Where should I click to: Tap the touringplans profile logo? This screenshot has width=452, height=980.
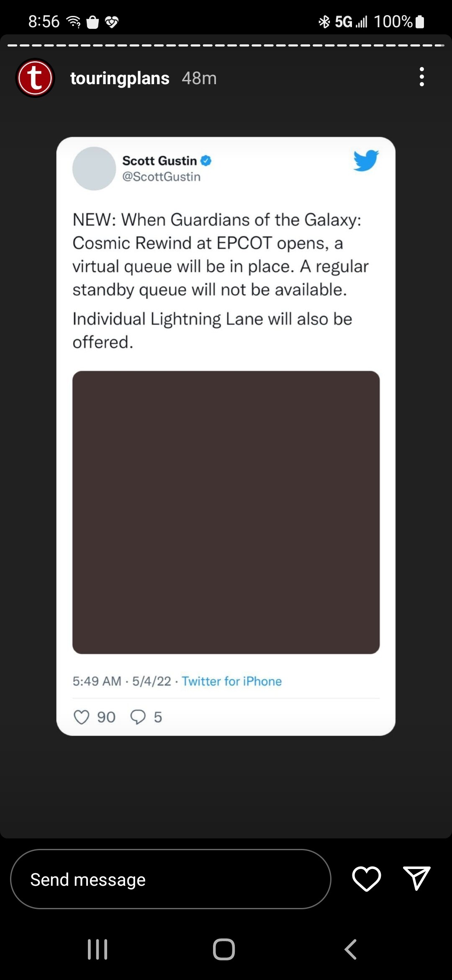tap(35, 78)
